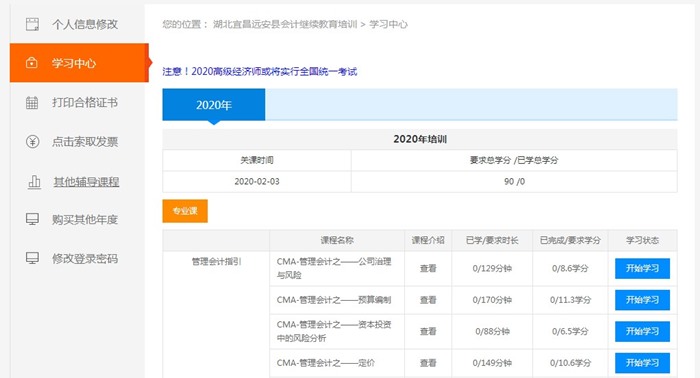700x378 pixels.
Task: Click 查看 for 定价 course
Action: click(428, 363)
